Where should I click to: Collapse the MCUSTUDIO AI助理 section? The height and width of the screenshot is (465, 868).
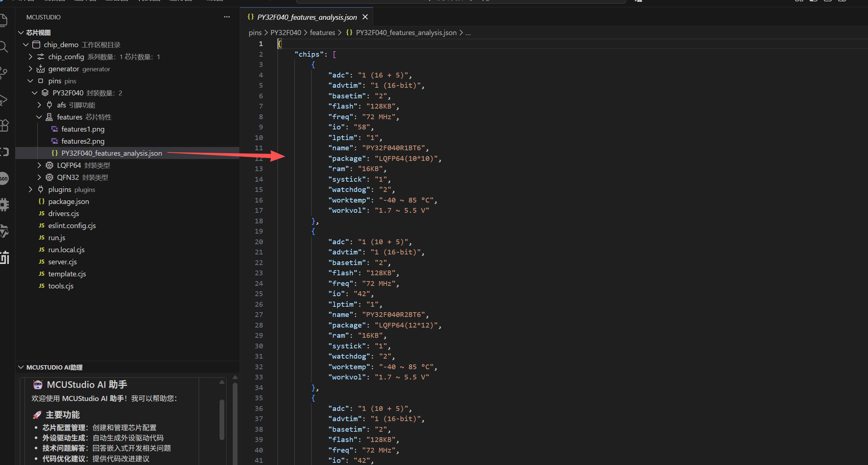[x=20, y=367]
